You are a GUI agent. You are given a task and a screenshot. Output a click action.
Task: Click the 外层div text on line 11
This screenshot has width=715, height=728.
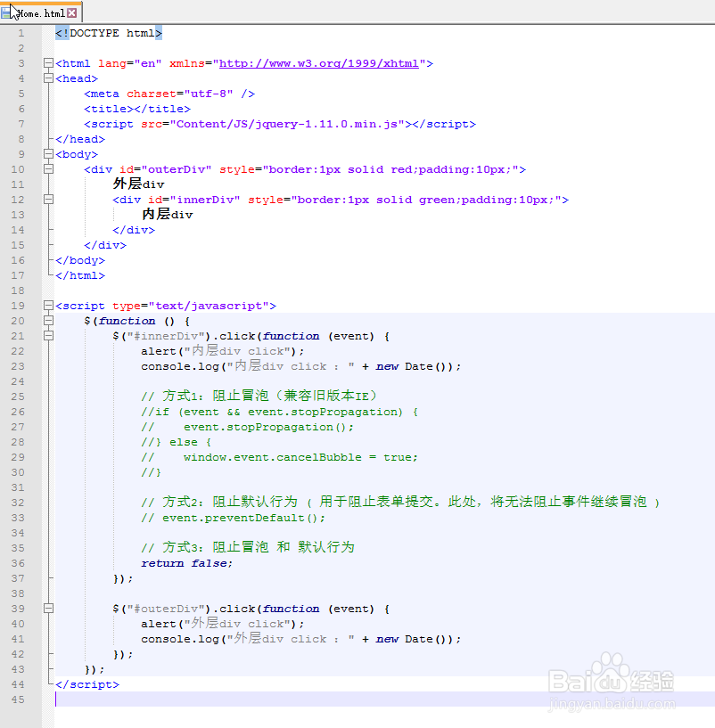(138, 184)
